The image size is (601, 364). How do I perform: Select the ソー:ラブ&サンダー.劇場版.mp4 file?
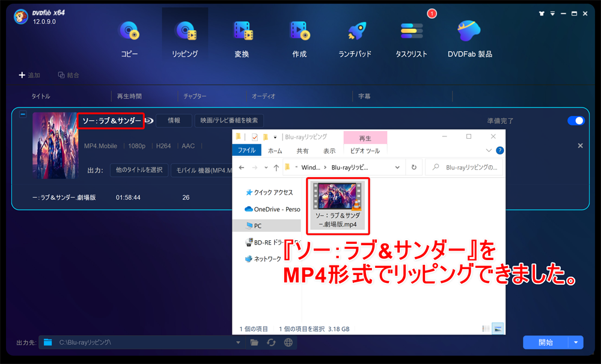pyautogui.click(x=337, y=205)
